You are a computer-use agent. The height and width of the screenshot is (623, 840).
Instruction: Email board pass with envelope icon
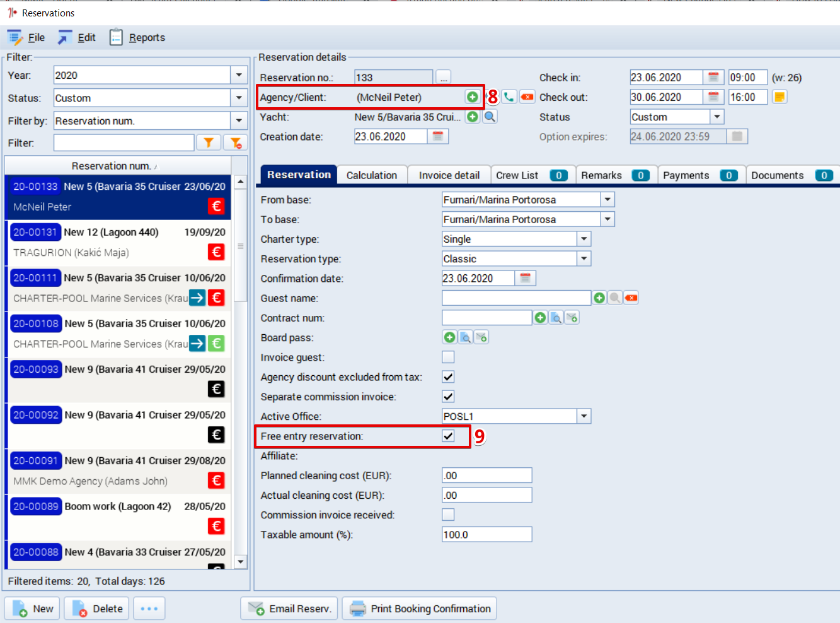pos(481,337)
